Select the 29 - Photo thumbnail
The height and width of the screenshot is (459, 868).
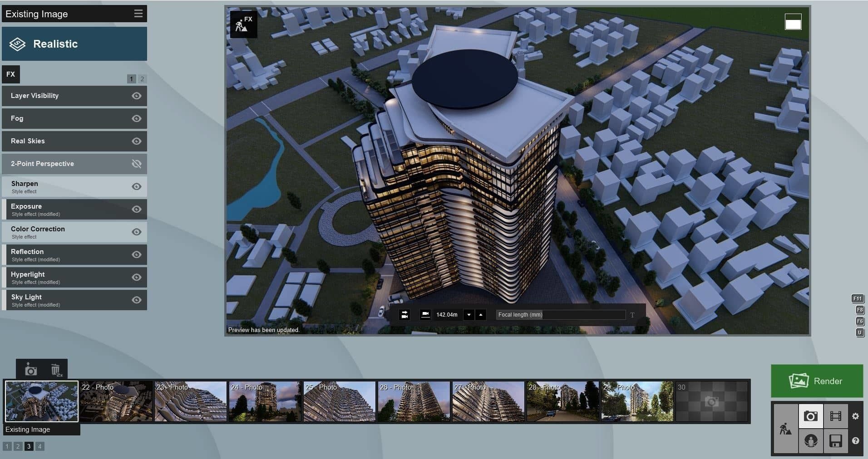[637, 401]
